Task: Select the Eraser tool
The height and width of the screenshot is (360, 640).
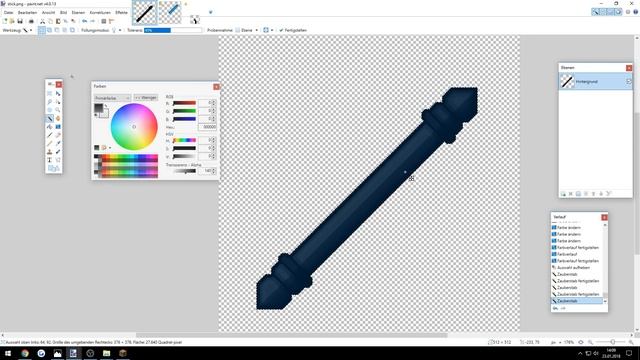Action: coord(58,135)
